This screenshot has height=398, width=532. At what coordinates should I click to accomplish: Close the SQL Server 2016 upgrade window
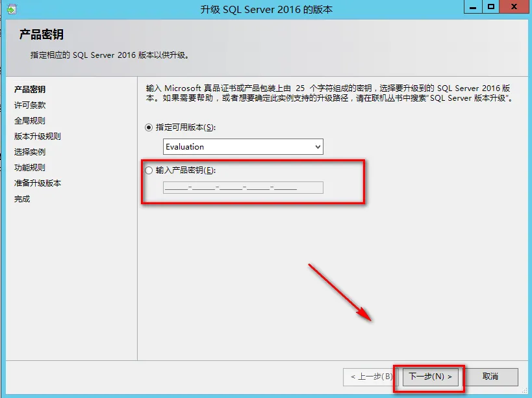[x=514, y=7]
